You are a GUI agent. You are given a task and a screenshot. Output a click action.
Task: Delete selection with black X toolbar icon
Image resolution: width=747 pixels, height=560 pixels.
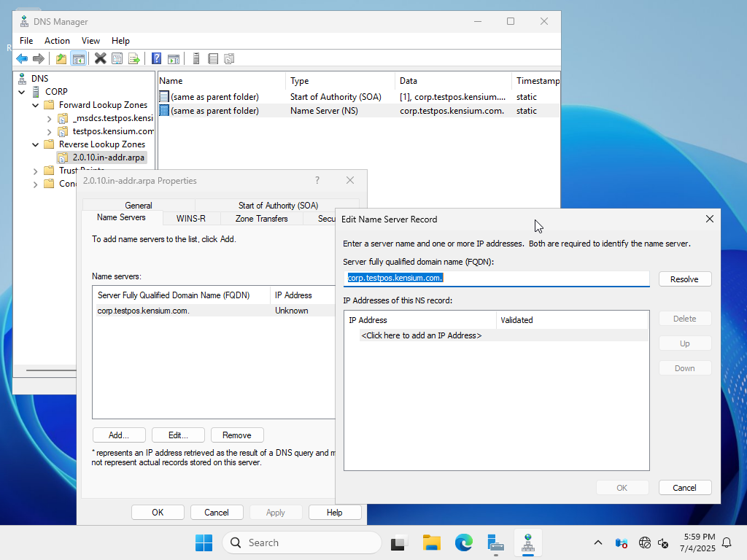100,58
